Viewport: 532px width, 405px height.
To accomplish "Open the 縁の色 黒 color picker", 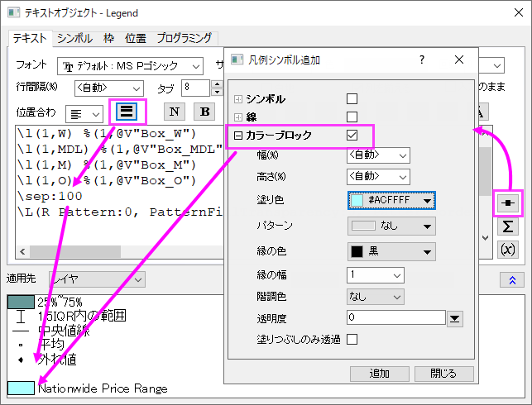I will click(391, 251).
